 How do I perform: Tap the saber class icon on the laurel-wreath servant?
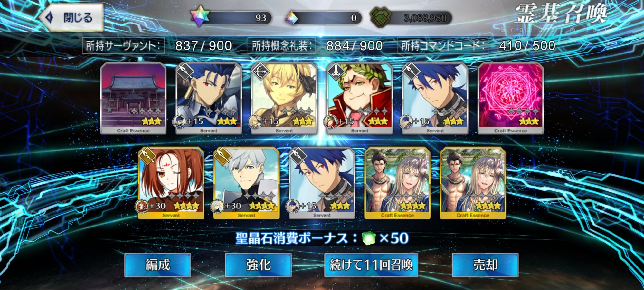pos(336,72)
